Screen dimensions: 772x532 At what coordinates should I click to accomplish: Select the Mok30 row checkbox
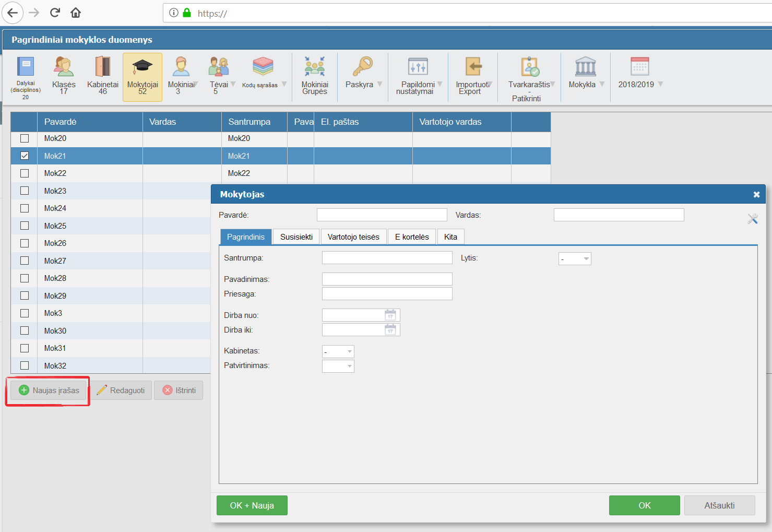pos(25,330)
